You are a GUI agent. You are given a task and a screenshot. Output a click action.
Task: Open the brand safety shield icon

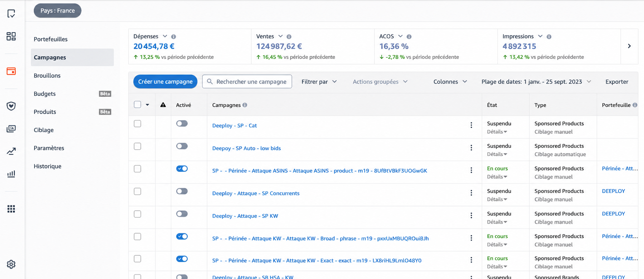[11, 106]
